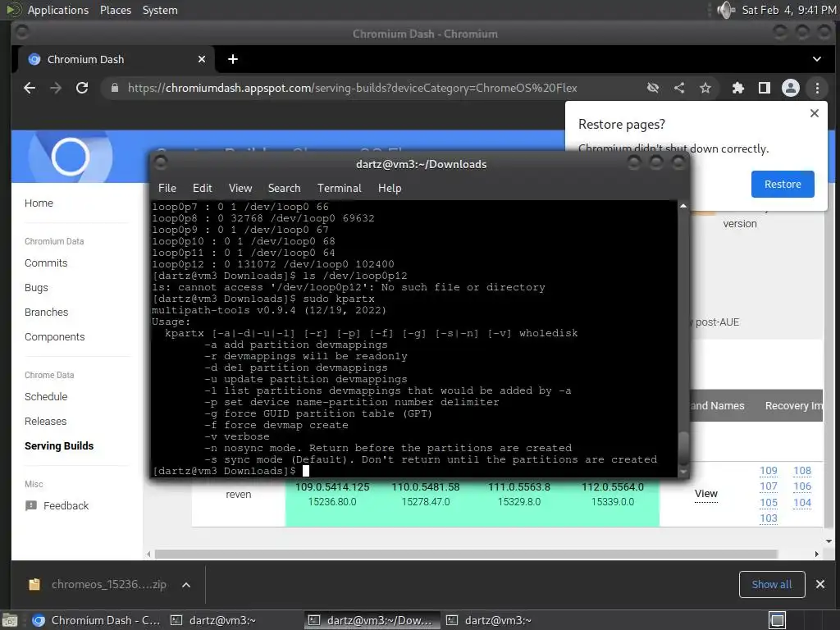The width and height of the screenshot is (840, 630).
Task: Click the page horizontal scrollbar
Action: point(466,554)
